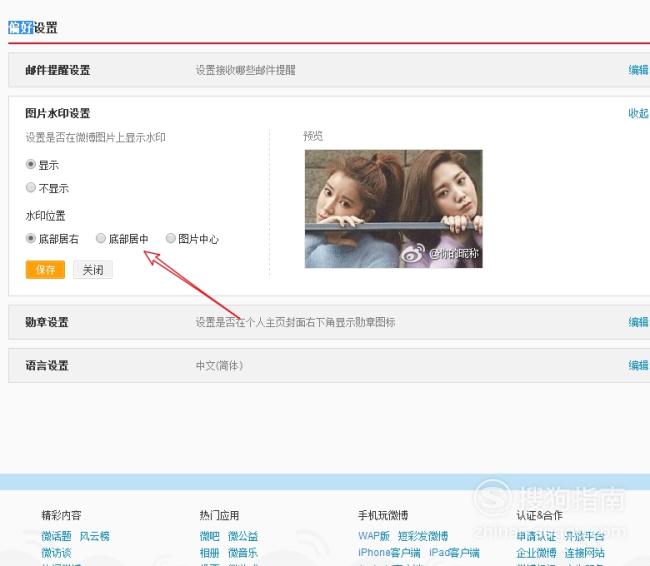
Task: Click the watermark preview image
Action: (x=393, y=209)
